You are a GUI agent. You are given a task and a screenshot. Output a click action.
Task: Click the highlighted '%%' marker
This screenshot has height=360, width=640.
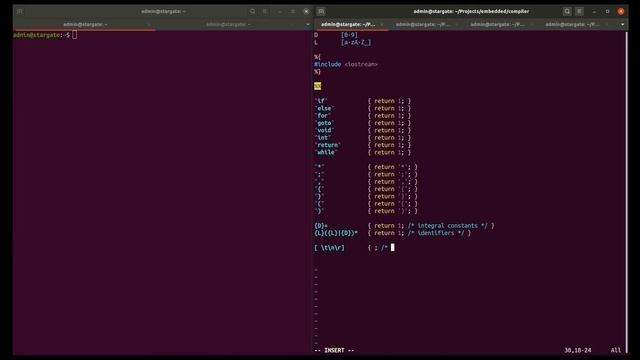pyautogui.click(x=318, y=86)
